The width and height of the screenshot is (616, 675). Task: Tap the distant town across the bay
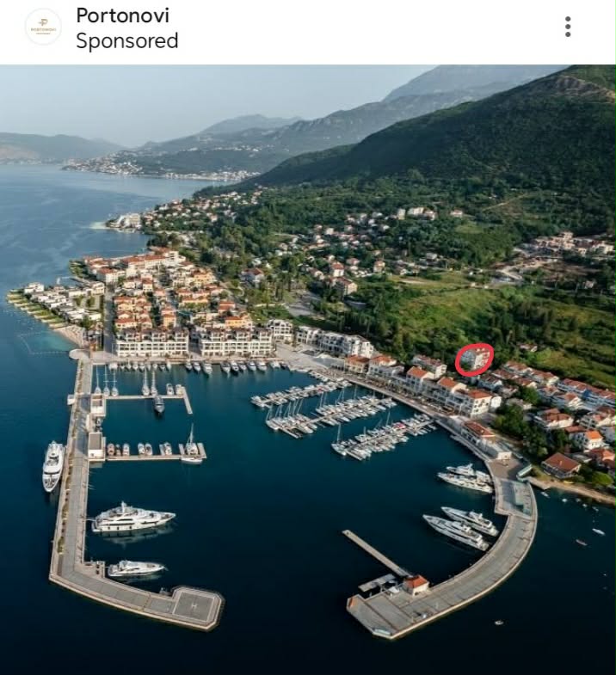pyautogui.click(x=162, y=167)
